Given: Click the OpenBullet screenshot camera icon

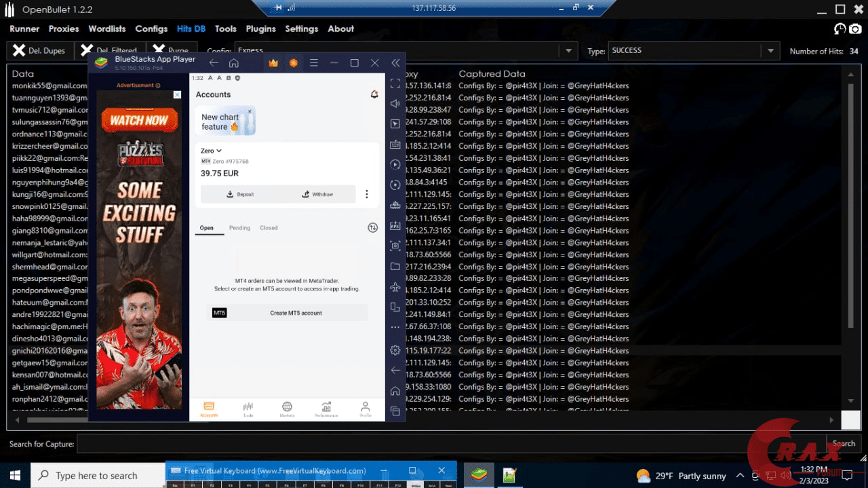Looking at the screenshot, I should [856, 29].
